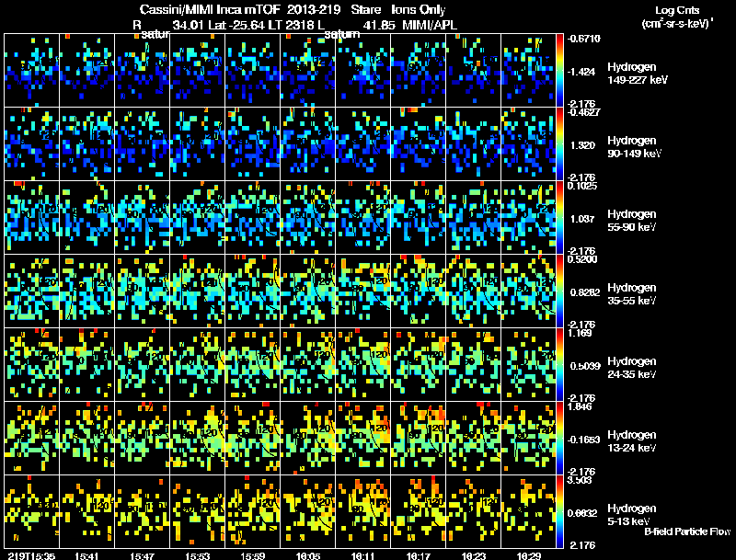Click the colorbar beside Hydrogen 5-13 keV
The image size is (736, 560).
click(x=559, y=511)
